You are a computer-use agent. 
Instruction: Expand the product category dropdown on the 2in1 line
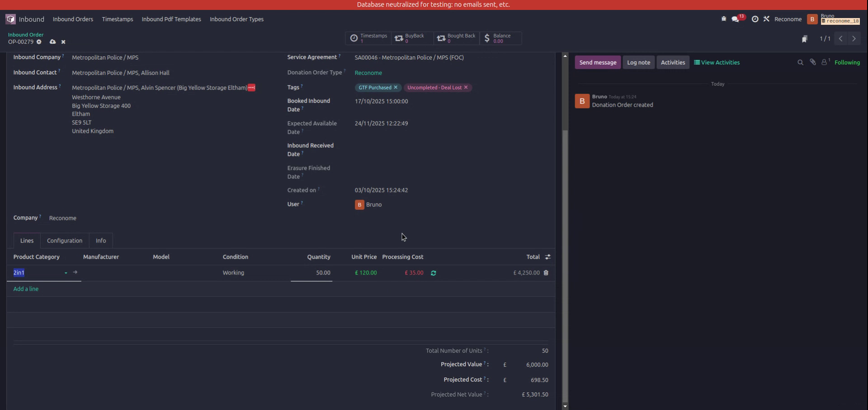(66, 273)
